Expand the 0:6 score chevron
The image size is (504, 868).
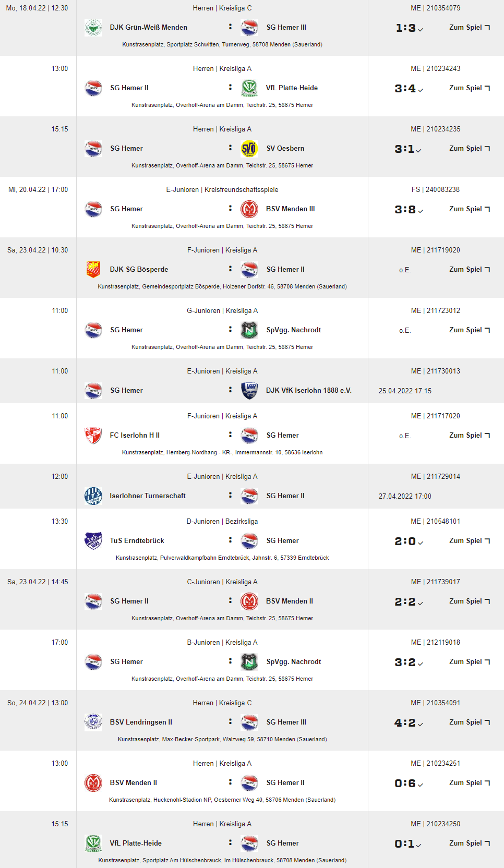(x=421, y=785)
